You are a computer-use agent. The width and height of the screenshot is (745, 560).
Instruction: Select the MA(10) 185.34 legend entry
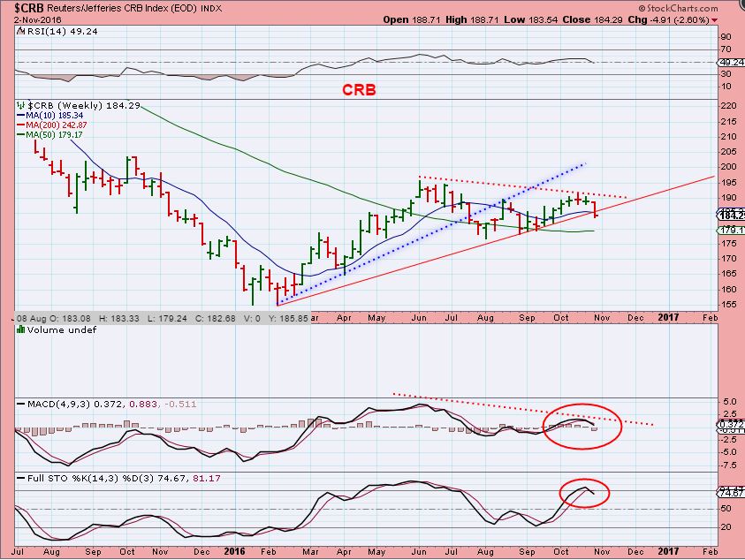(49, 116)
